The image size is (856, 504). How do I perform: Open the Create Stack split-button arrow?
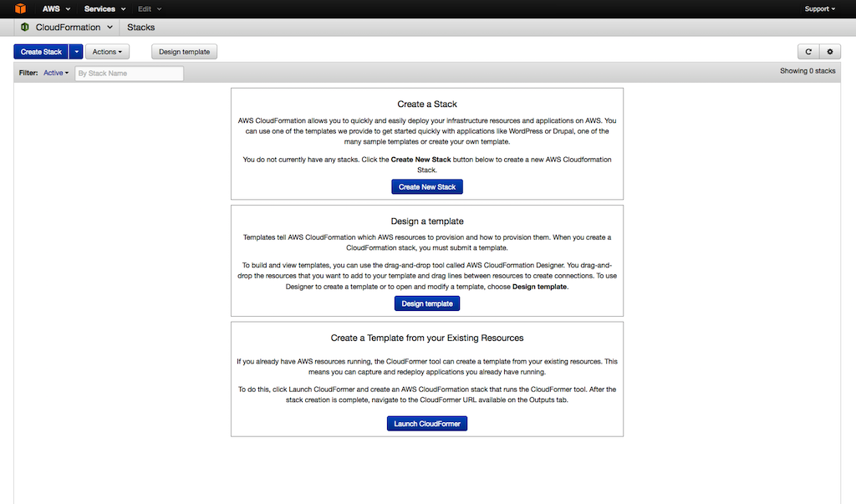point(76,52)
